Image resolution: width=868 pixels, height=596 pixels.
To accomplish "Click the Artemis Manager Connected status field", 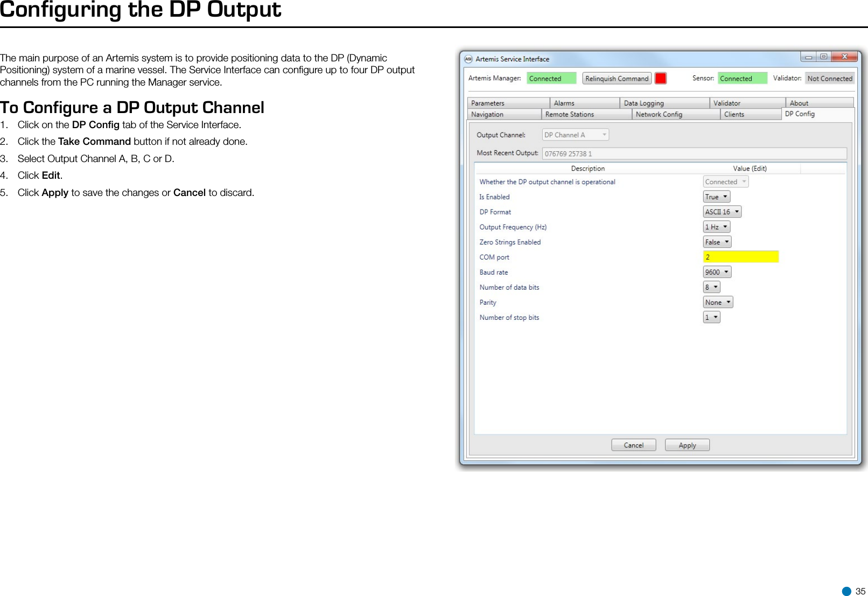I will point(551,79).
